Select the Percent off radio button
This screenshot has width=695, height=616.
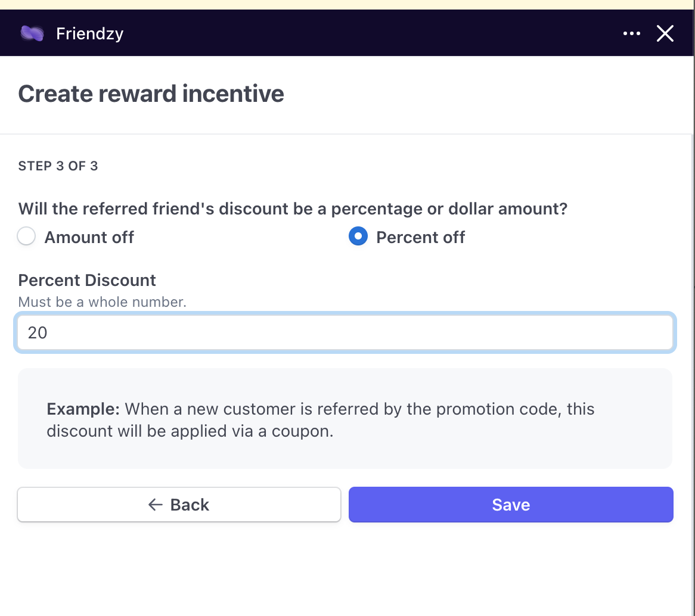(x=358, y=237)
